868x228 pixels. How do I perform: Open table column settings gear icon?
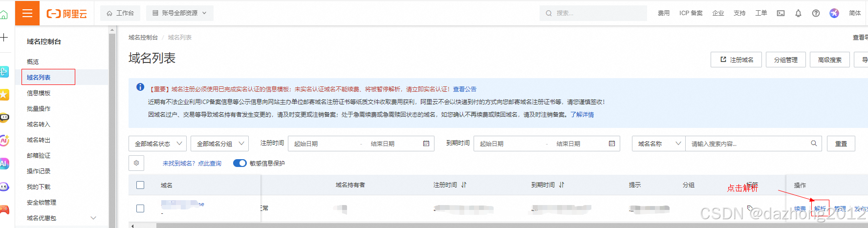(x=136, y=163)
